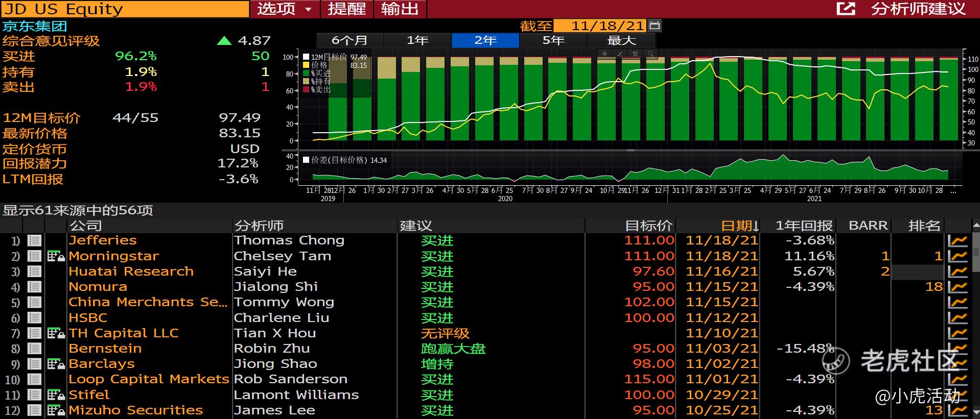Viewport: 980px width, 419px height.
Task: Open the report document icon for Jefferies
Action: [34, 240]
